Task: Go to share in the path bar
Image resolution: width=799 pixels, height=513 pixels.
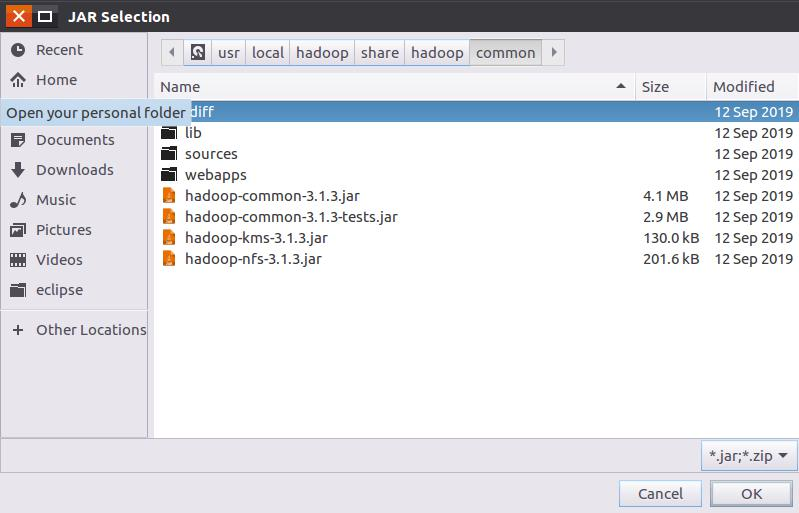Action: pyautogui.click(x=380, y=52)
